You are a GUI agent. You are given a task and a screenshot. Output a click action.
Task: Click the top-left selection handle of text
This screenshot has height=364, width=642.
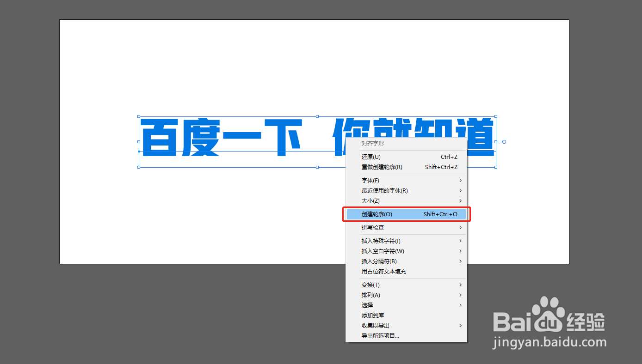tap(139, 116)
